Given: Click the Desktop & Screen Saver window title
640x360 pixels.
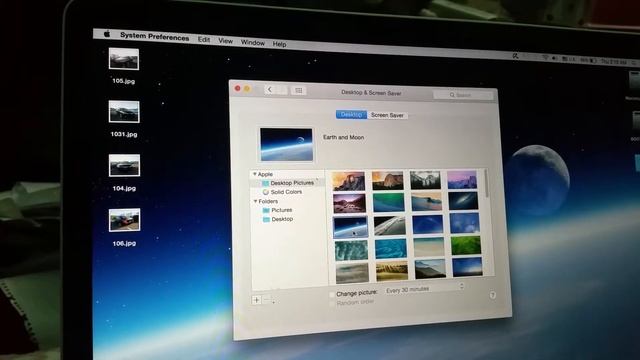Looking at the screenshot, I should 371,93.
